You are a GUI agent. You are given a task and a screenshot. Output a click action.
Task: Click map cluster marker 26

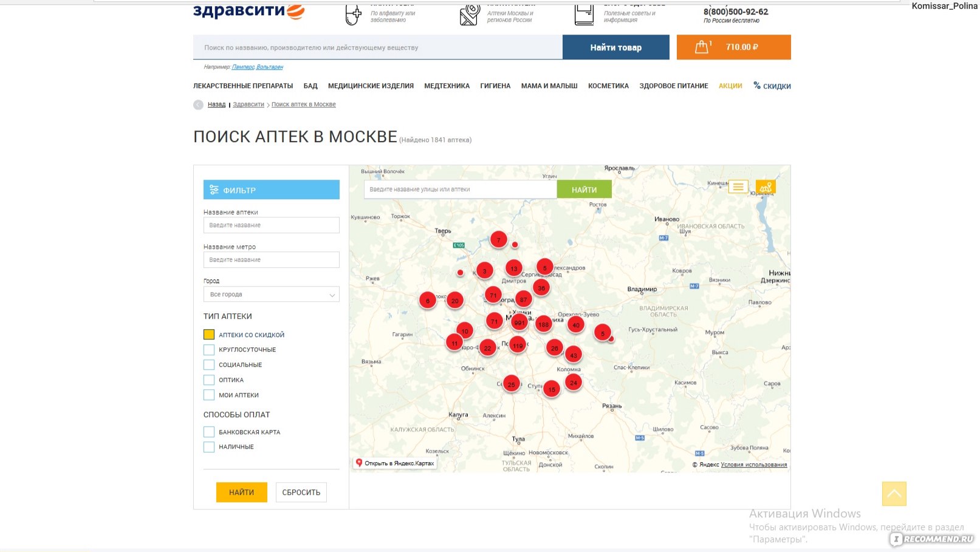554,348
